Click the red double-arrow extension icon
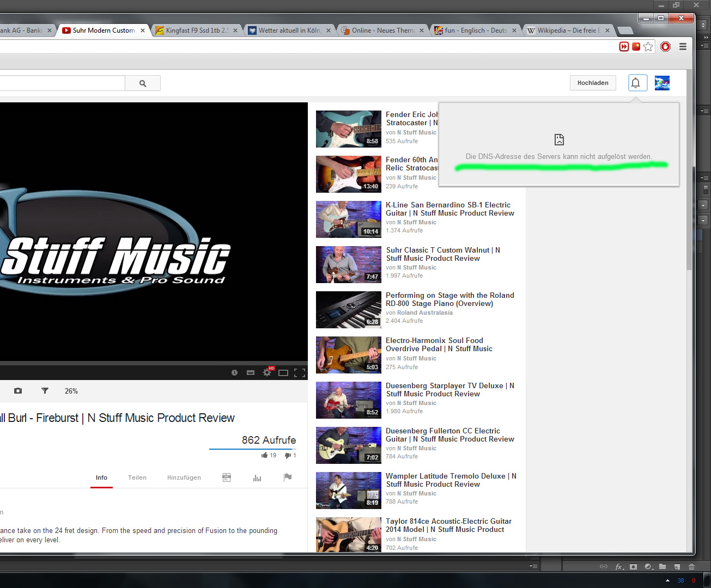The image size is (711, 588). [x=624, y=47]
